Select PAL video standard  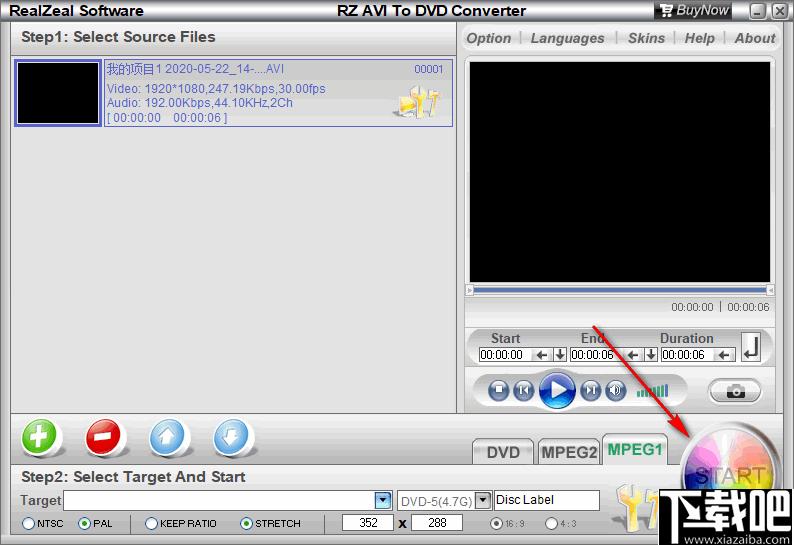coord(85,523)
